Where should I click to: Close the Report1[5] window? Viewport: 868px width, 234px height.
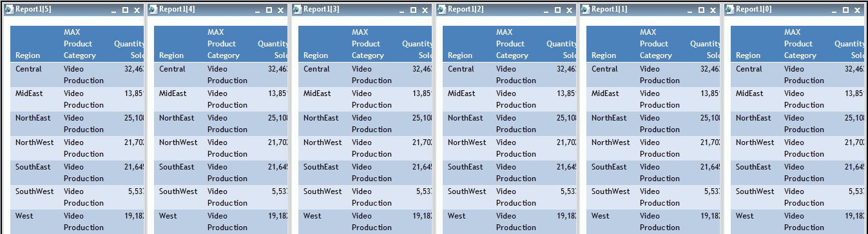coord(136,10)
